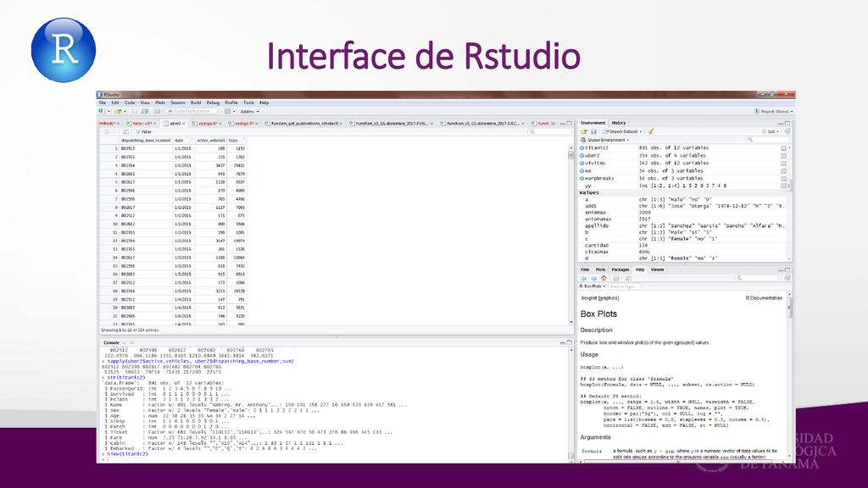This screenshot has width=868, height=488.
Task: Expand the uber2 data frame entry
Action: (x=581, y=156)
